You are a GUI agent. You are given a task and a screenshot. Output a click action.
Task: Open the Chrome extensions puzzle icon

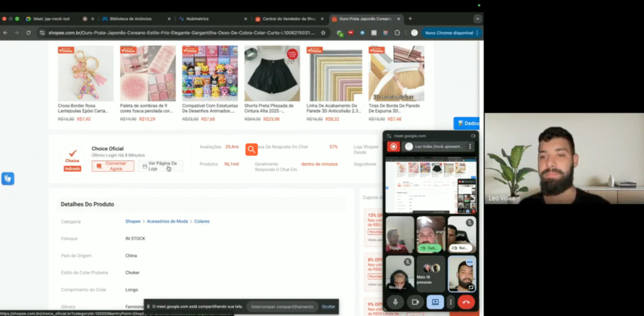pos(397,33)
